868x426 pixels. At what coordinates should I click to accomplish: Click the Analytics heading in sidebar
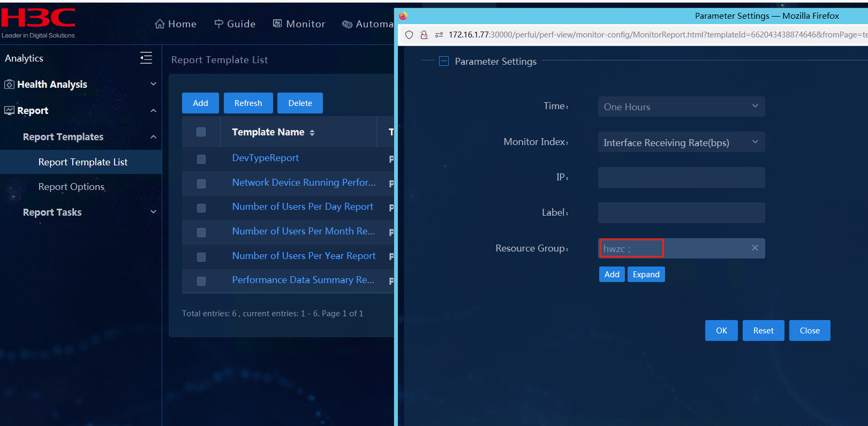[x=24, y=58]
